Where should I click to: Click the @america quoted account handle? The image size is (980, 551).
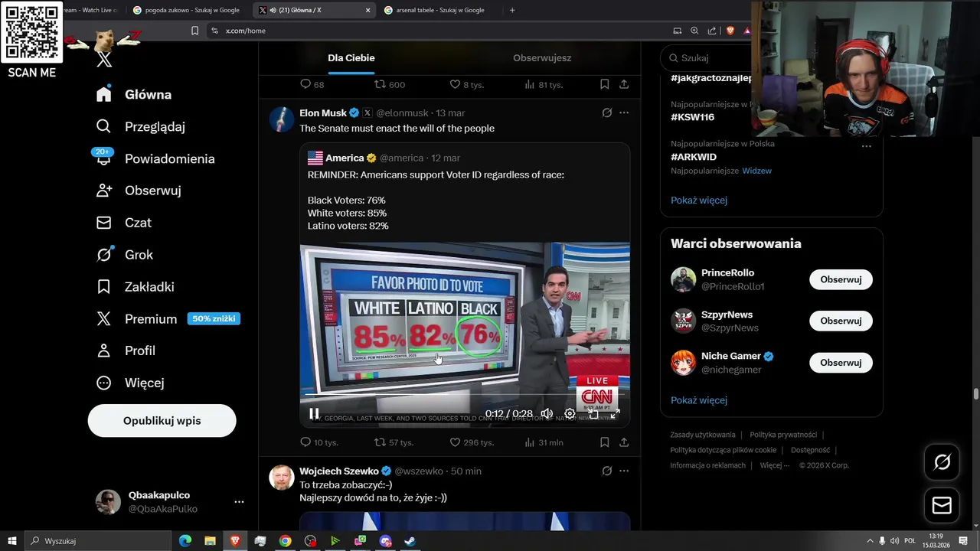coord(401,158)
